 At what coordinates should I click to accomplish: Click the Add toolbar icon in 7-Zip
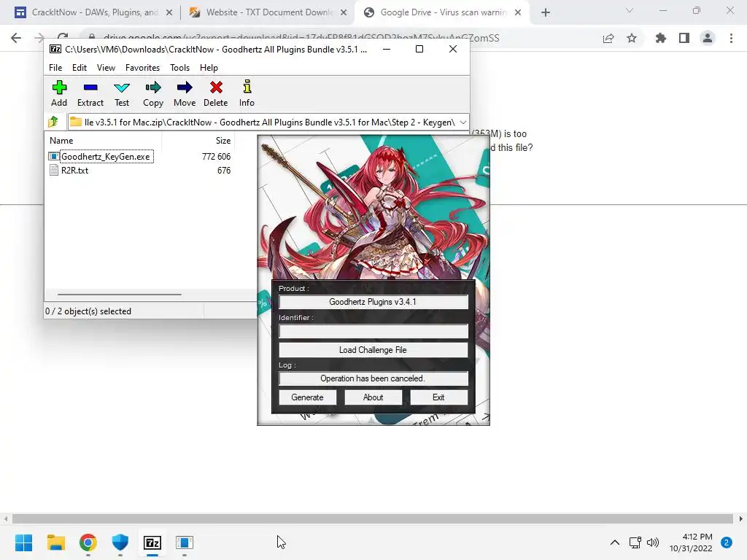click(59, 93)
